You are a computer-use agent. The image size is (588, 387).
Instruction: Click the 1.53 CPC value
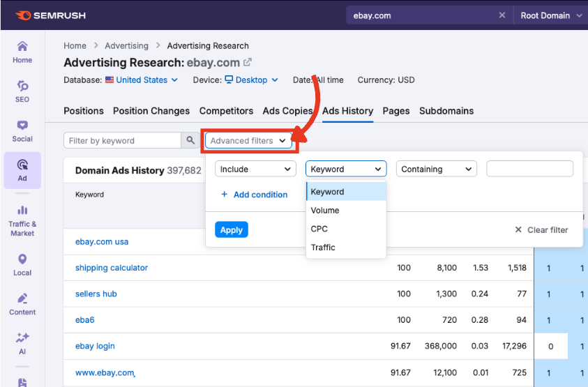(481, 268)
